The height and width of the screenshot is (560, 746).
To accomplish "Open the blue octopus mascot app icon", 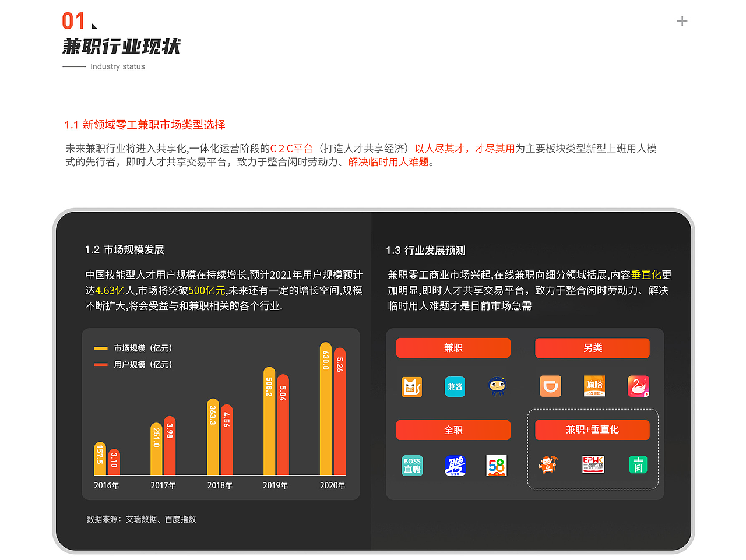I will (x=497, y=386).
